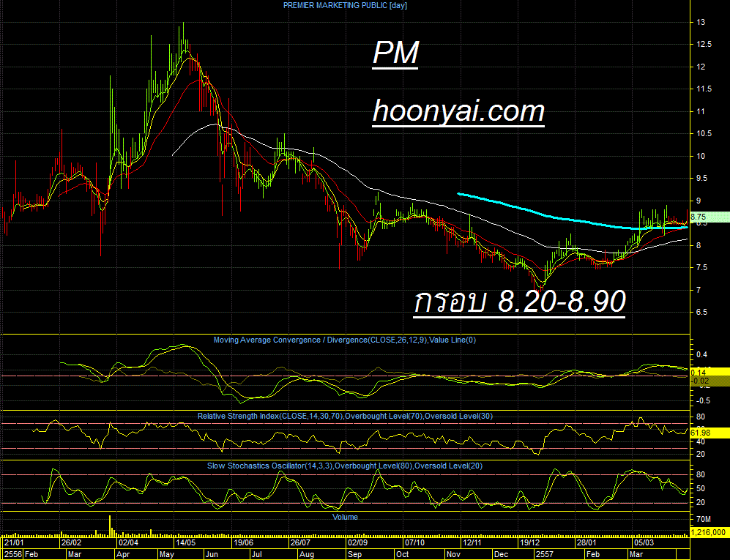
Task: Click the 2556 year label
Action: [13, 554]
